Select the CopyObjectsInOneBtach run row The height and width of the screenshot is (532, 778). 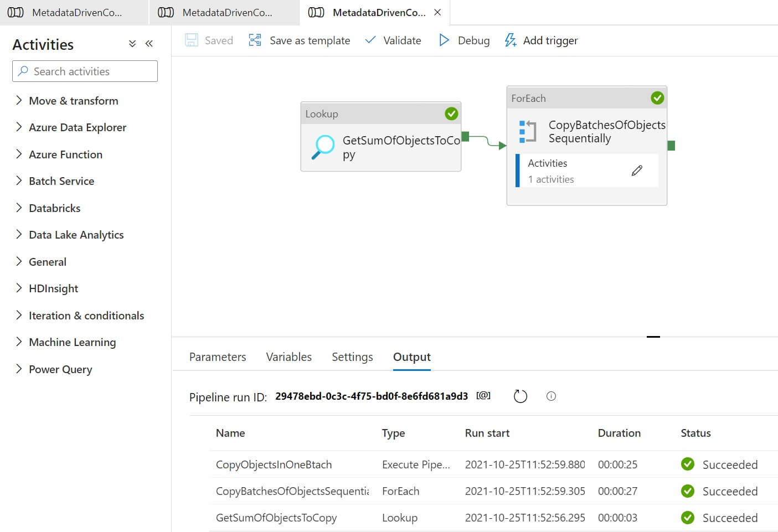click(x=274, y=464)
